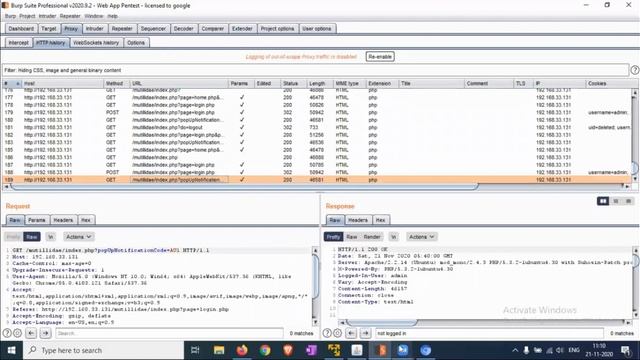Open Request Hex tab

click(86, 220)
